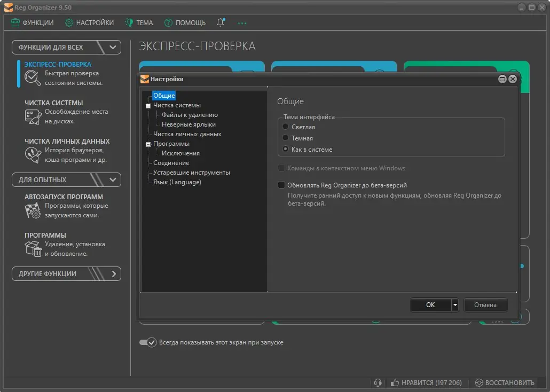Screen dimensions: 550x392
Task: Select Неверные ярлыки tree item
Action: pos(188,124)
